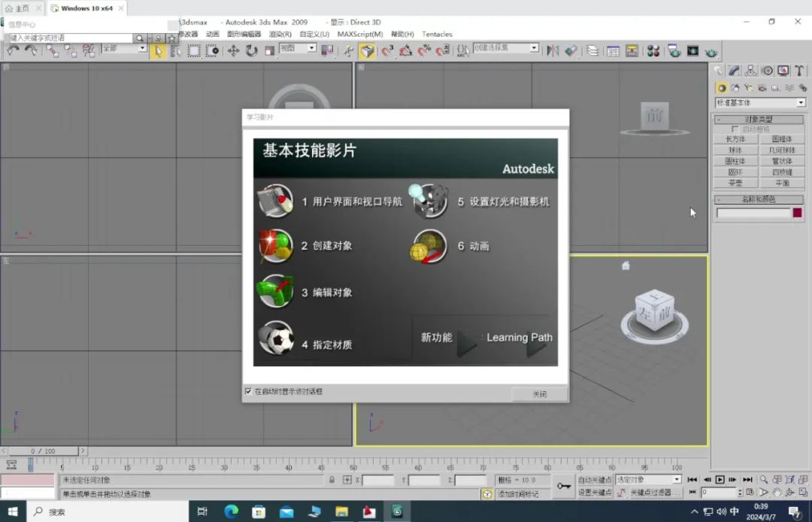Click the Mirror tool icon
This screenshot has height=522, width=812.
tap(553, 50)
